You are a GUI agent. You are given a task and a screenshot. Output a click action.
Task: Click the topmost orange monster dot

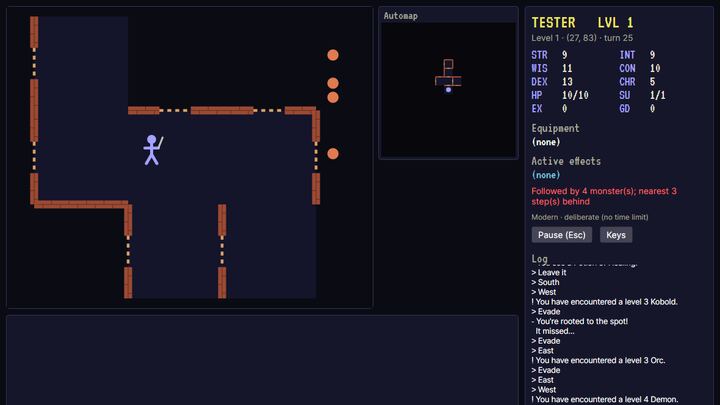pos(333,55)
